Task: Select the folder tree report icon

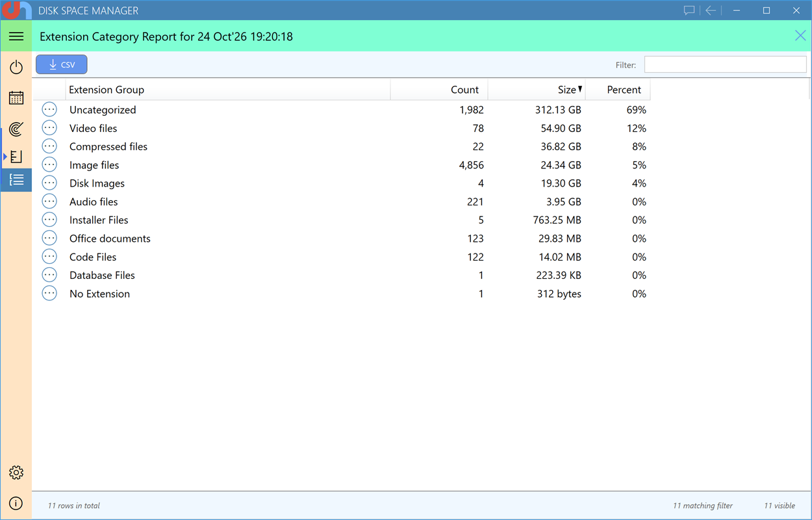Action: point(16,157)
